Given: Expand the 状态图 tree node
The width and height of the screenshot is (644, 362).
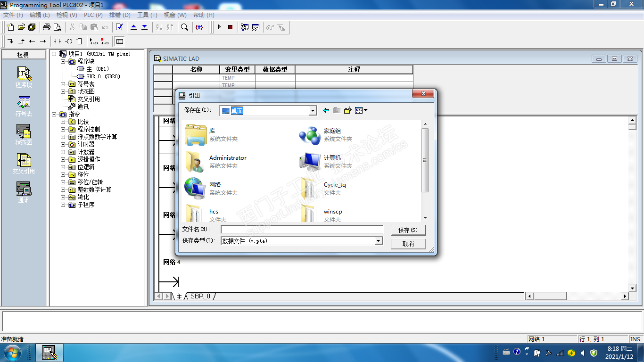Looking at the screenshot, I should tap(63, 91).
